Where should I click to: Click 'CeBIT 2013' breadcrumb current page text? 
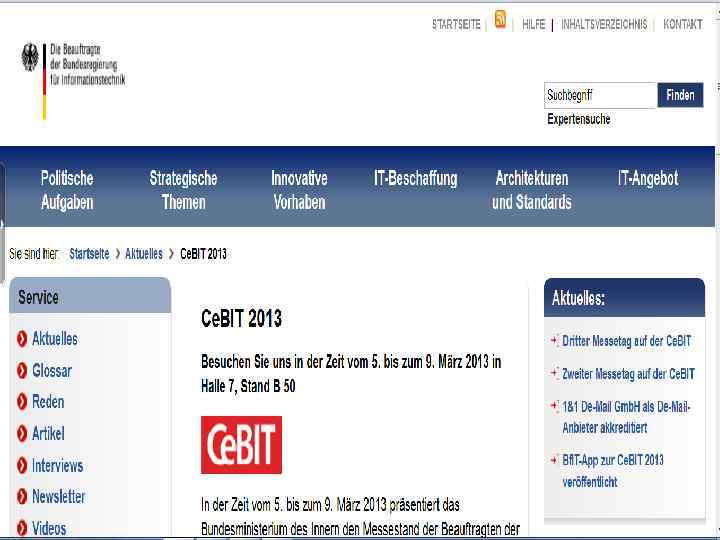pyautogui.click(x=203, y=254)
